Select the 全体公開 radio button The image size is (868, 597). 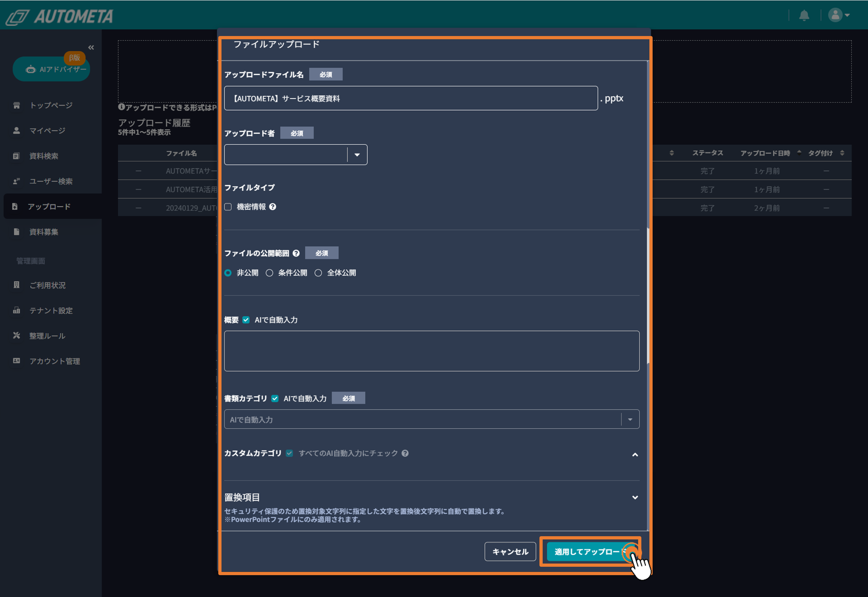pyautogui.click(x=318, y=273)
